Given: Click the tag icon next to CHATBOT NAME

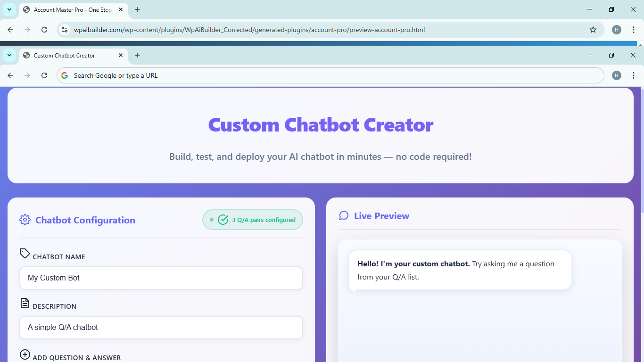Looking at the screenshot, I should point(25,254).
